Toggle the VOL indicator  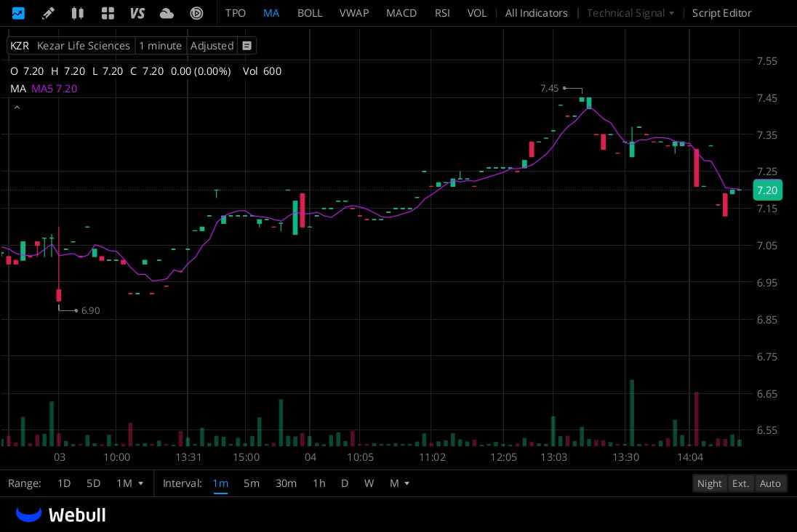coord(477,13)
